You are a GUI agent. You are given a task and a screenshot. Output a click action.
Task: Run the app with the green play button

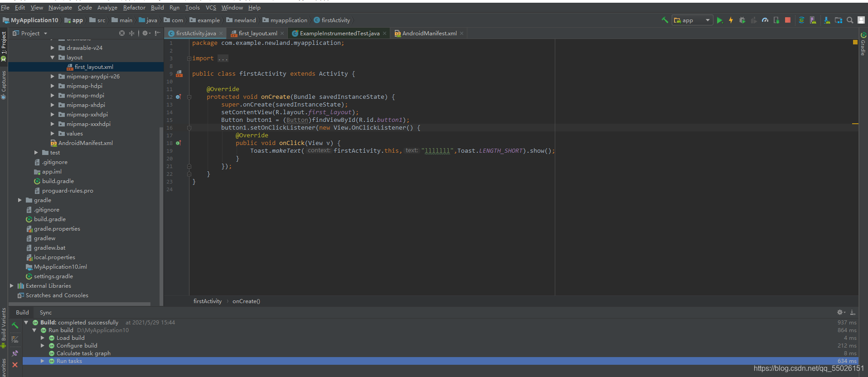click(720, 20)
